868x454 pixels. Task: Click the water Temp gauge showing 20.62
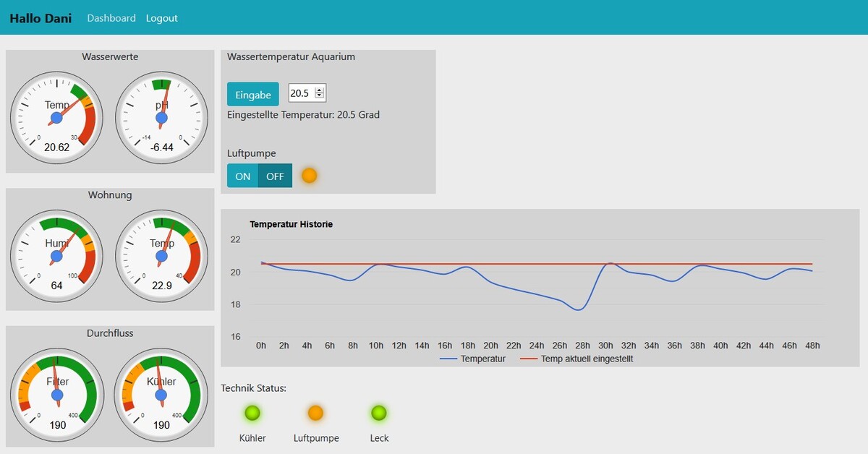coord(56,117)
